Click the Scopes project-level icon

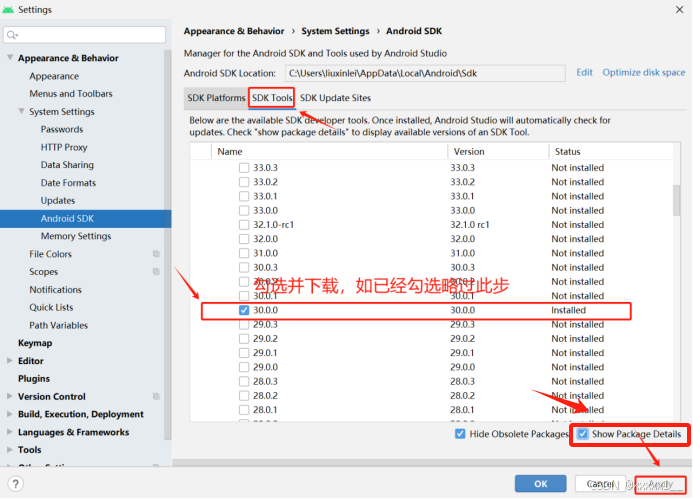coord(156,271)
